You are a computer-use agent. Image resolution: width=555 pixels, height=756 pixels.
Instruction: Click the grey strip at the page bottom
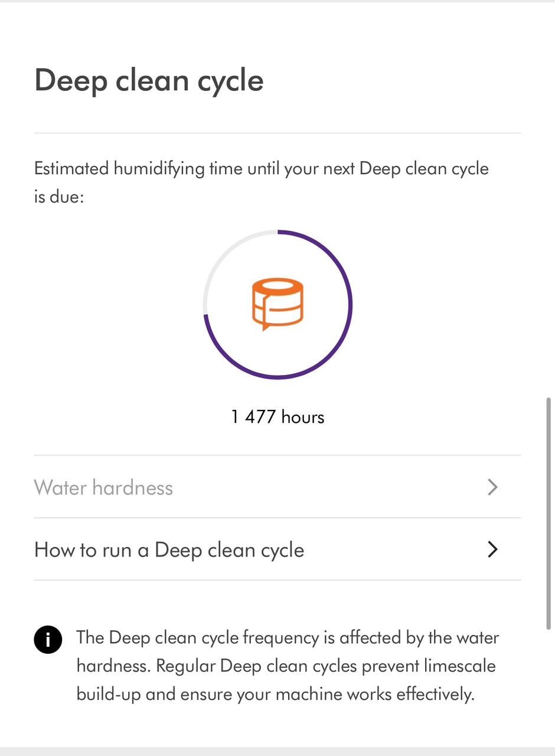click(x=277, y=751)
